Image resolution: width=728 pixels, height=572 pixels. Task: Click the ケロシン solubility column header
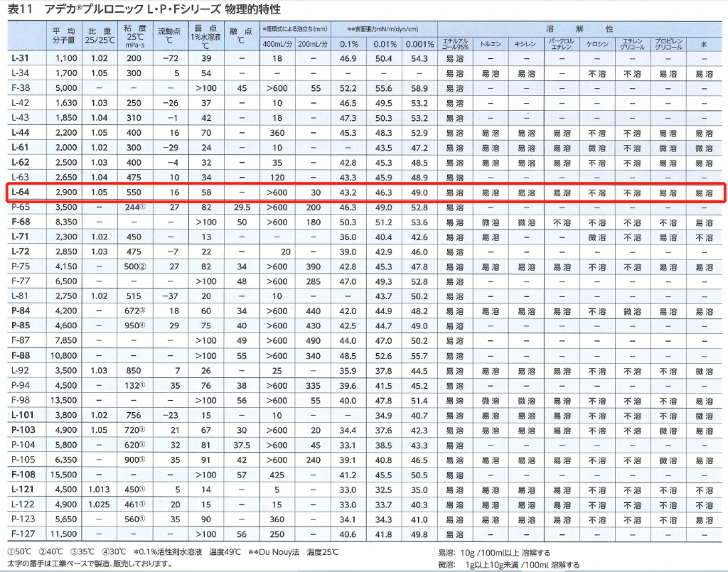pyautogui.click(x=596, y=44)
